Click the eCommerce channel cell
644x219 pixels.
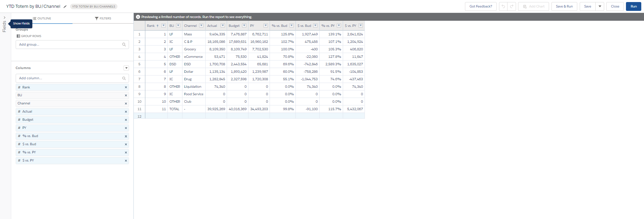click(194, 57)
